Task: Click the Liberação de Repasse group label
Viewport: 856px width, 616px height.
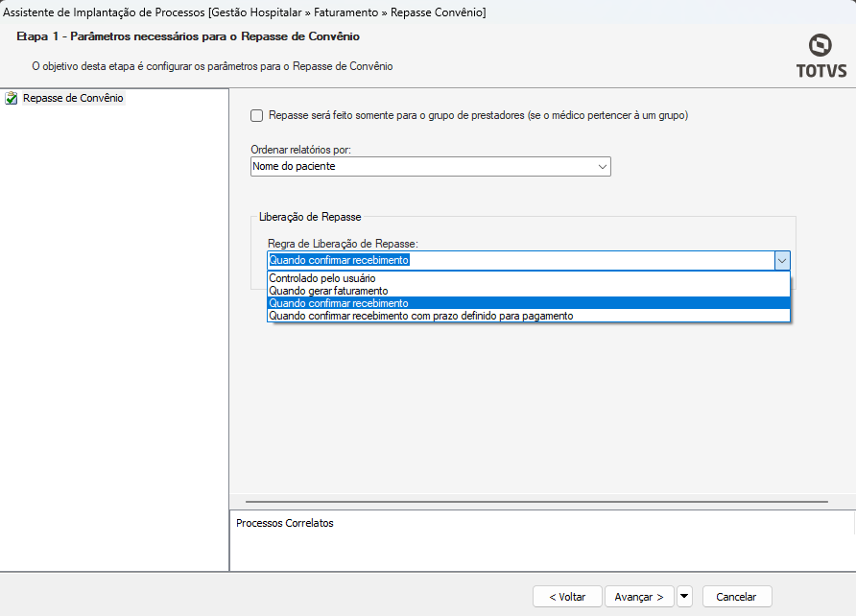Action: [x=310, y=218]
